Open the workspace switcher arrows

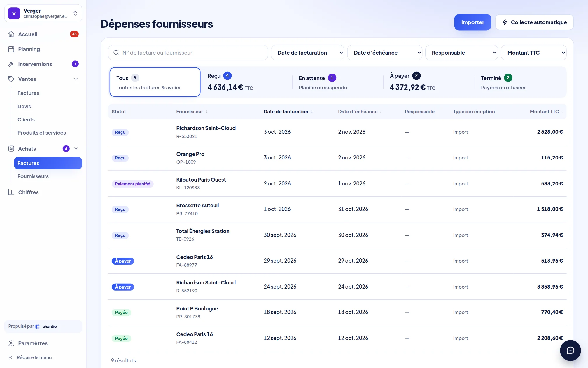pyautogui.click(x=75, y=13)
